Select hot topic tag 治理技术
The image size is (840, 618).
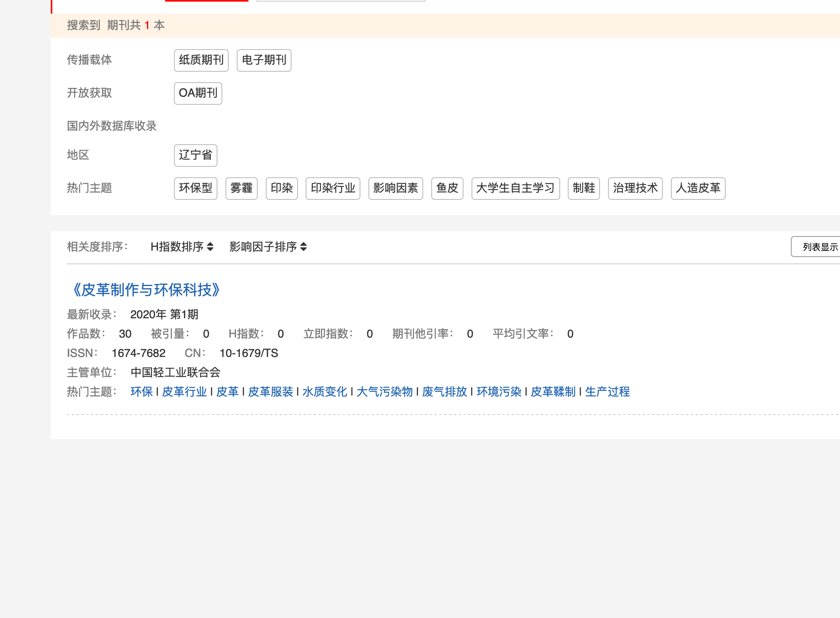pos(635,189)
